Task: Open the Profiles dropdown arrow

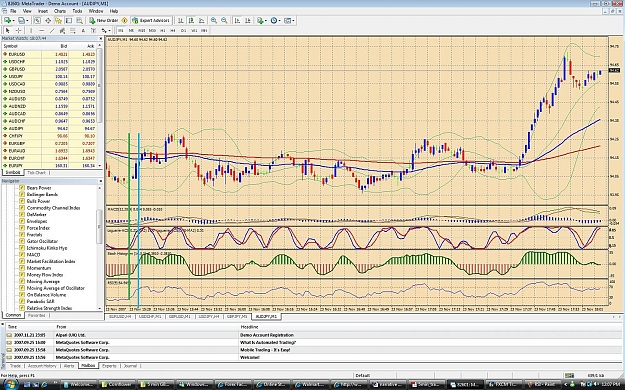Action: coord(27,21)
